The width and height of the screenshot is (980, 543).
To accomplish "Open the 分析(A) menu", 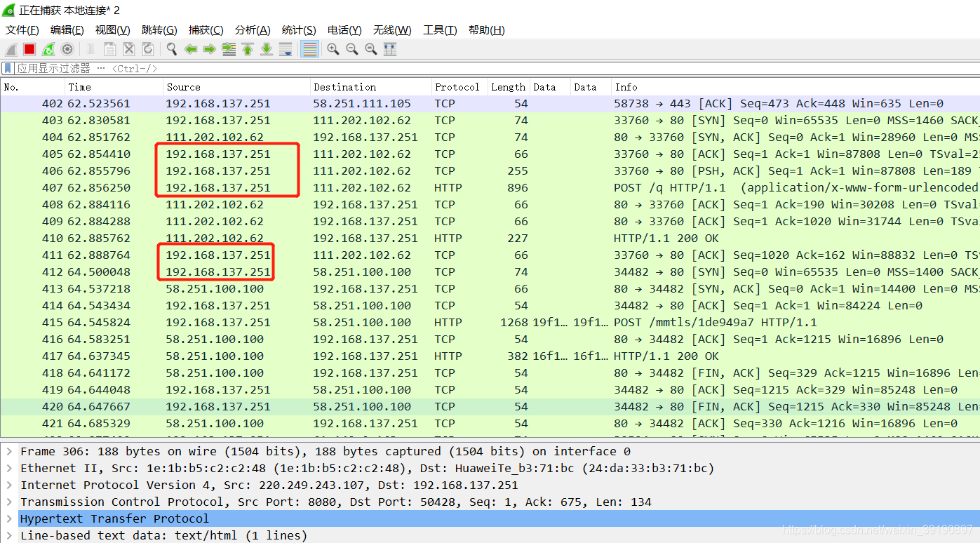I will point(253,30).
